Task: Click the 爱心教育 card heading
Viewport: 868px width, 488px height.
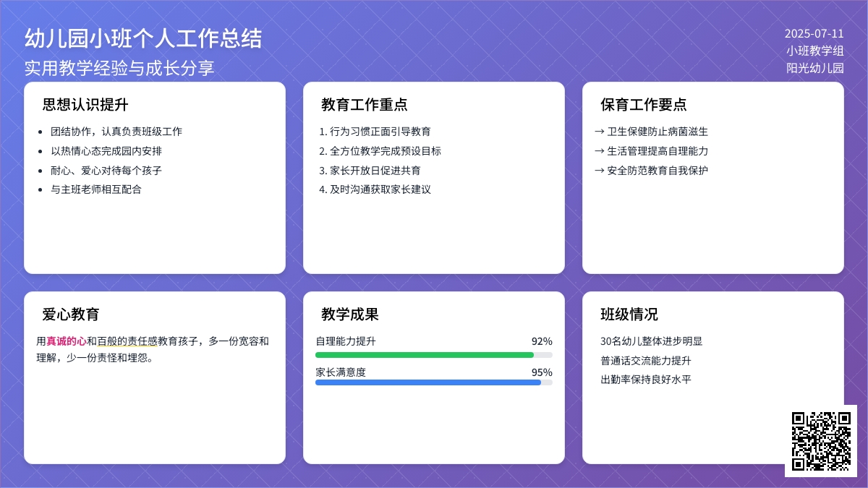Action: click(x=71, y=314)
